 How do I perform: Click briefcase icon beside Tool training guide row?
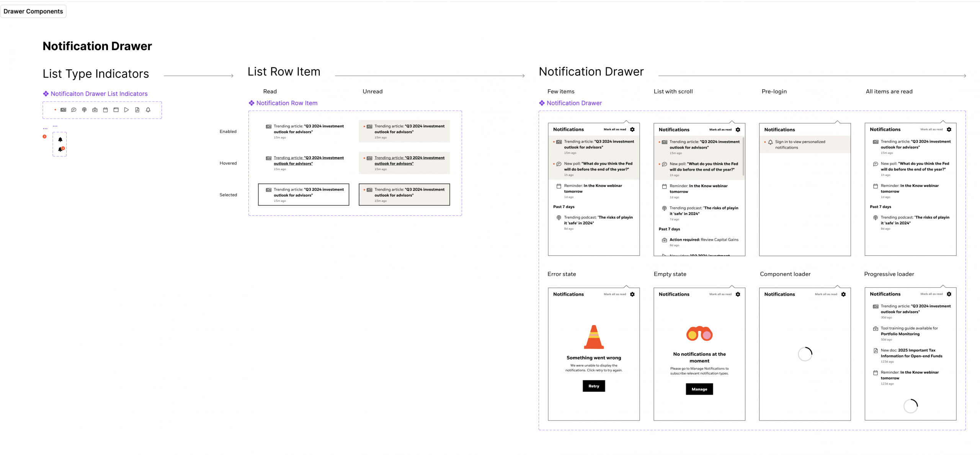point(875,329)
